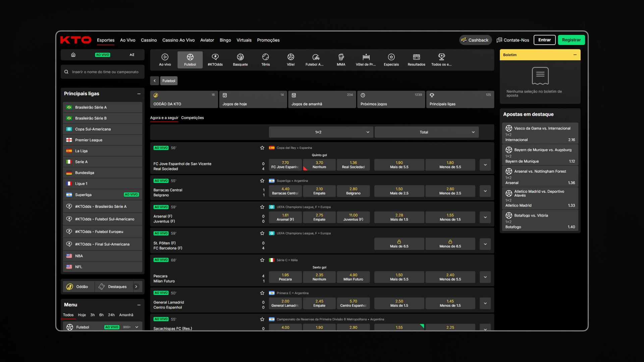
Task: Expand more markets for St. Pölten match
Action: pos(485,244)
